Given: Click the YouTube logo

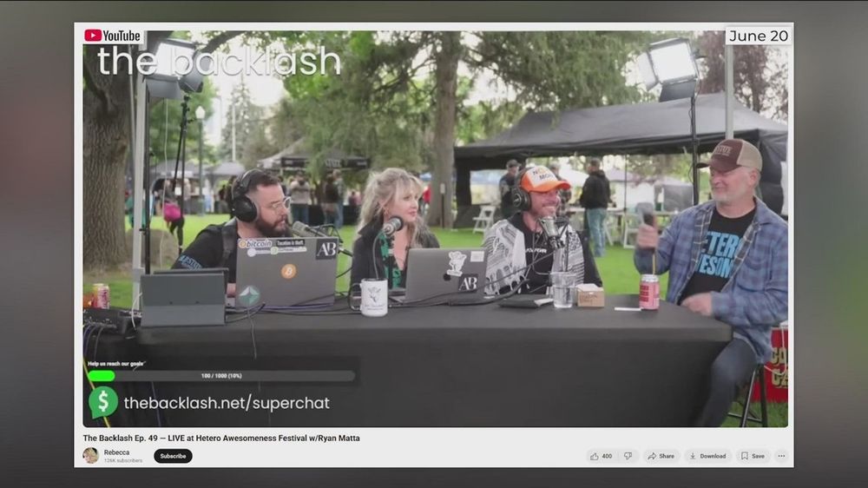Looking at the screenshot, I should (112, 36).
